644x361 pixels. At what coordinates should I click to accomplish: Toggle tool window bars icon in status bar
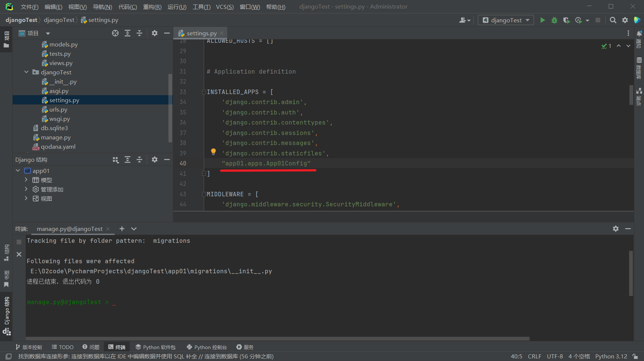click(x=9, y=356)
